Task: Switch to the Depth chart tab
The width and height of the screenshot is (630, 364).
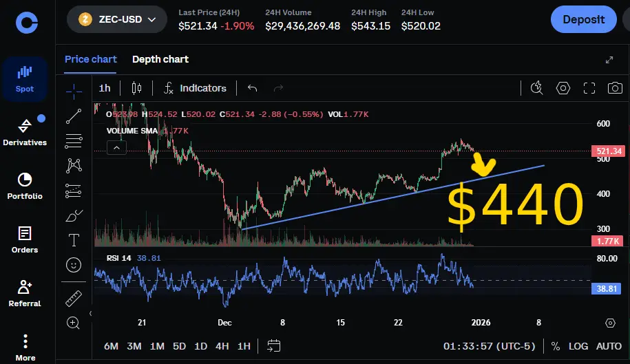Action: coord(160,59)
